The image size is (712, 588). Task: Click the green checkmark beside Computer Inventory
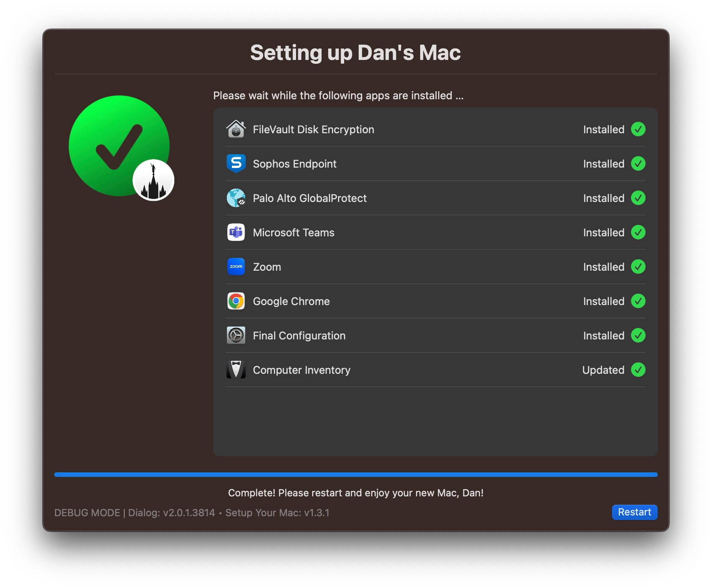[x=638, y=370]
